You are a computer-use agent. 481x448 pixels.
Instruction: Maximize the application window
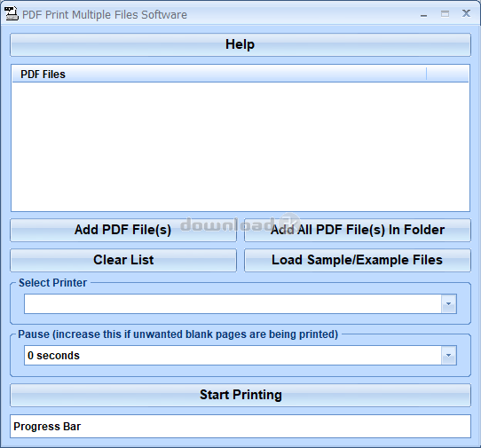(x=445, y=14)
